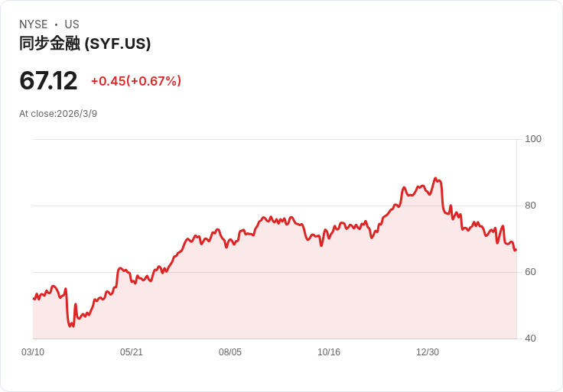Click the price change +0.45(+0.67%)
Screen dimensions: 563x392
coord(136,81)
